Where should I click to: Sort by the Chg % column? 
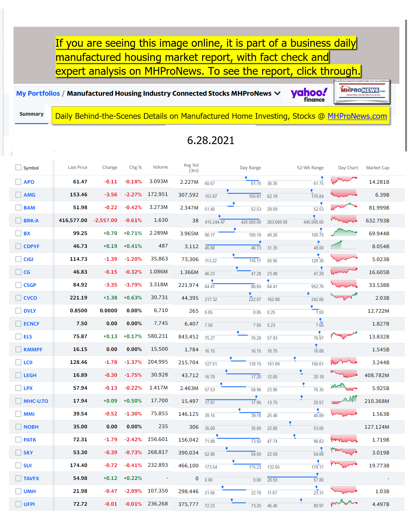[x=135, y=167]
